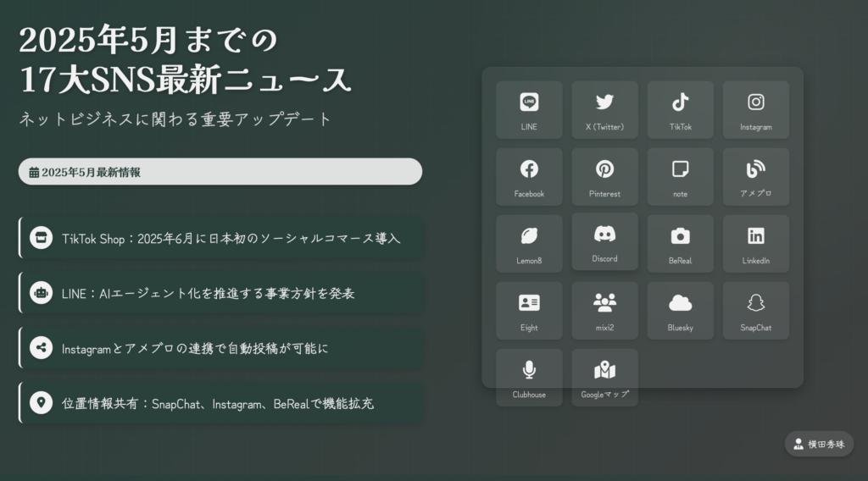
Task: Click the 'SnapChat' tile label
Action: coord(755,328)
